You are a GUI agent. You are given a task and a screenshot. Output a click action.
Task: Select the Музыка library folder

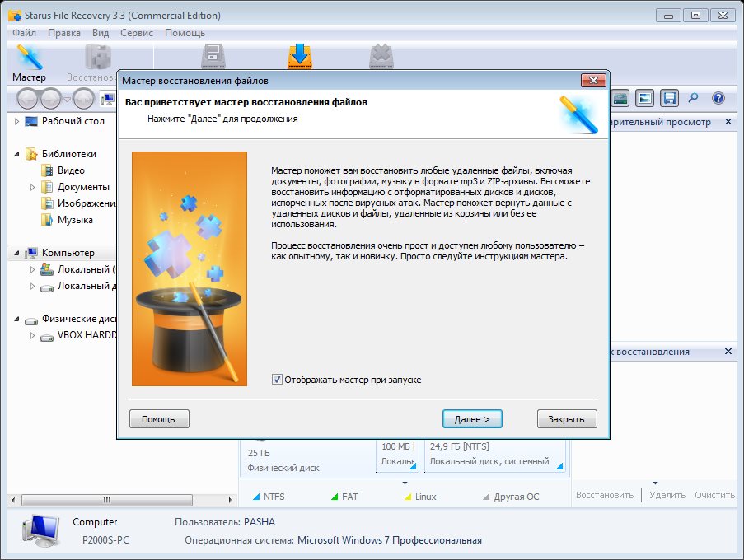(74, 220)
